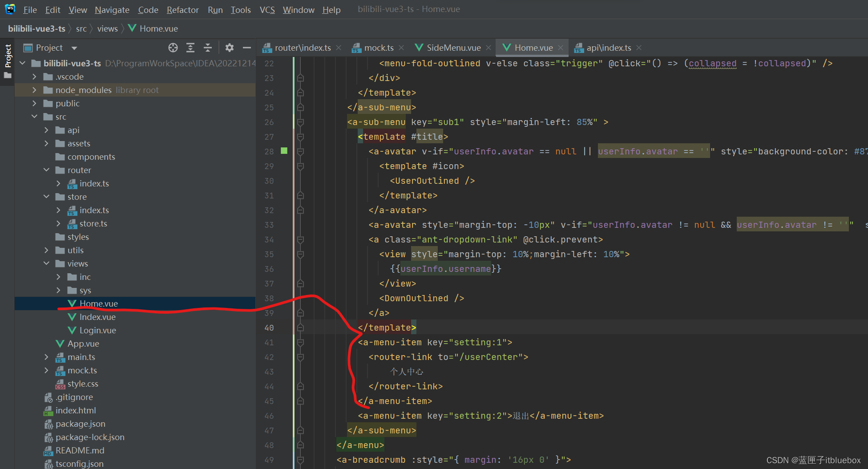Click the green gutter color swatch on line 28
The width and height of the screenshot is (868, 469).
[284, 151]
